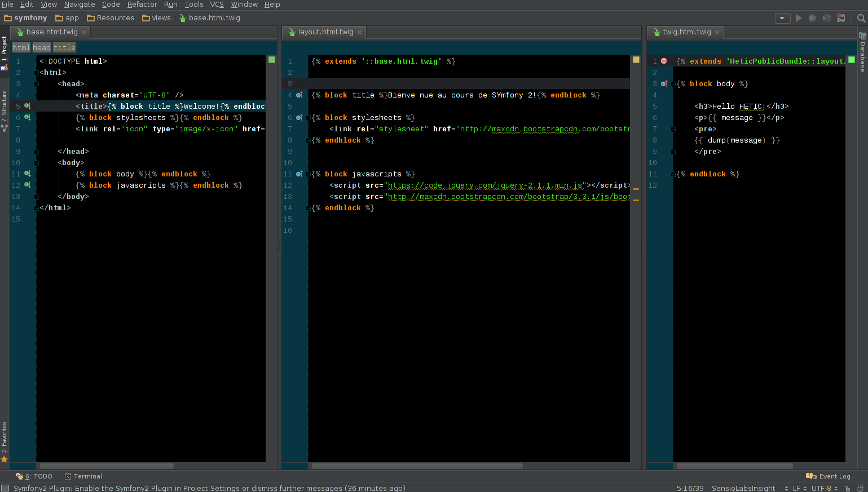The height and width of the screenshot is (492, 868).
Task: Toggle tool window bars in status corner
Action: [5, 488]
